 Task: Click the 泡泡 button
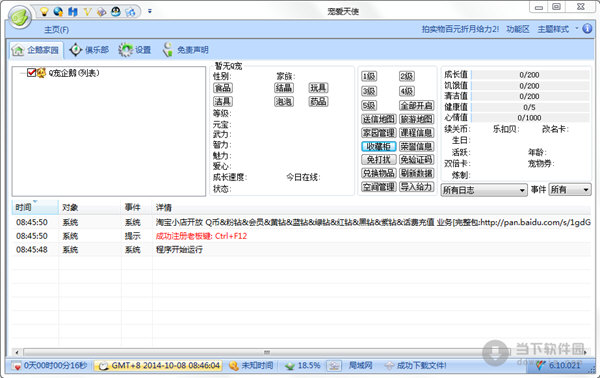click(x=284, y=101)
